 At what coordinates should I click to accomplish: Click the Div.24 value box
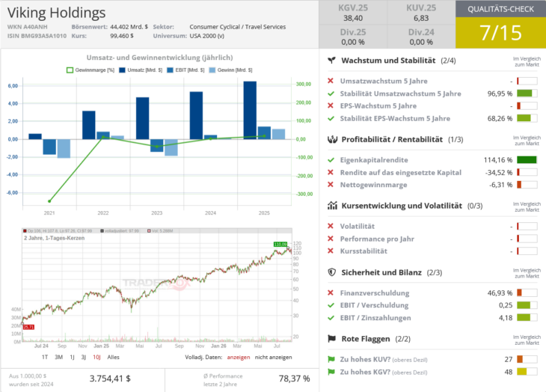421,37
